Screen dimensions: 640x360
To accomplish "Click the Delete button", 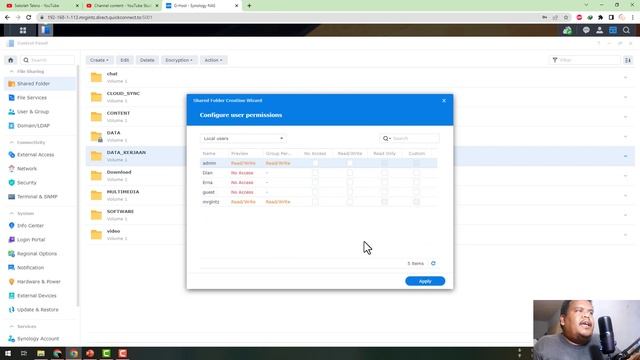I will tap(147, 60).
